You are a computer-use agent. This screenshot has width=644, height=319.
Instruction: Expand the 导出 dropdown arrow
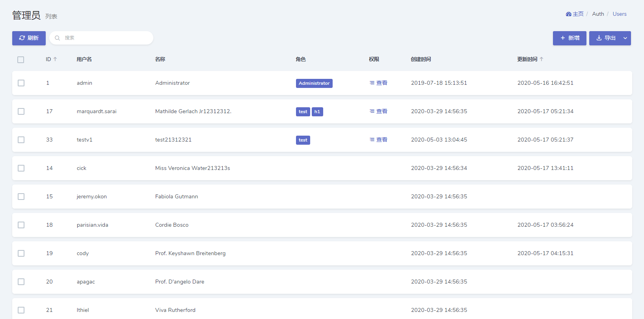625,38
